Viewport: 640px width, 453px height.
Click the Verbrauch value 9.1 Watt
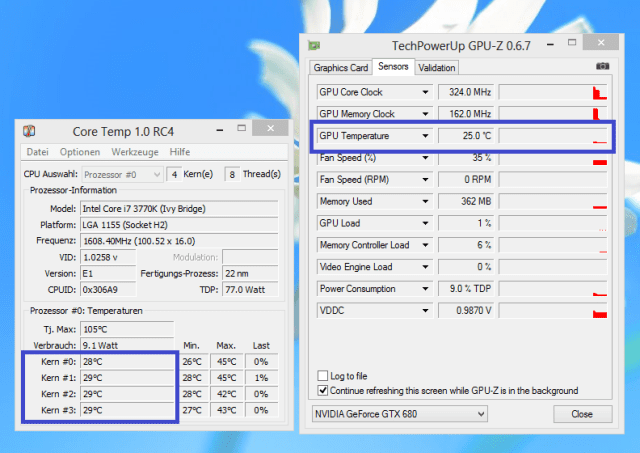[127, 345]
